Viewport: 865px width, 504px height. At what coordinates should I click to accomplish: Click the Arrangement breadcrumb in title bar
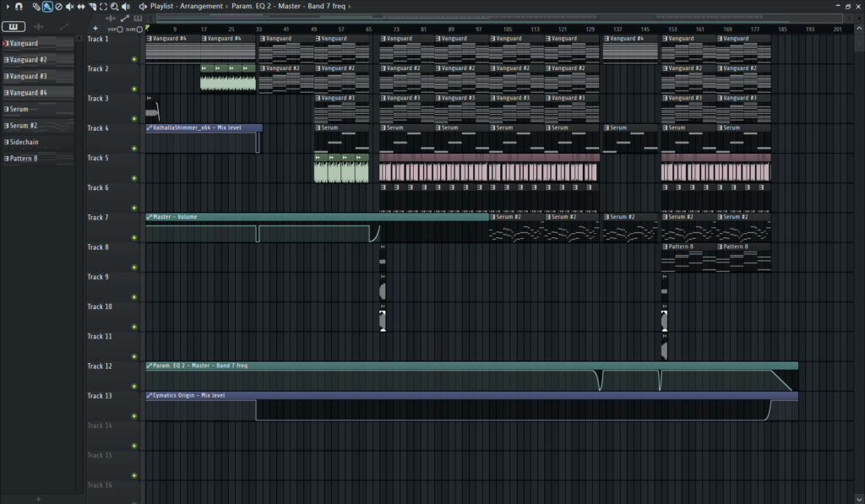(202, 6)
